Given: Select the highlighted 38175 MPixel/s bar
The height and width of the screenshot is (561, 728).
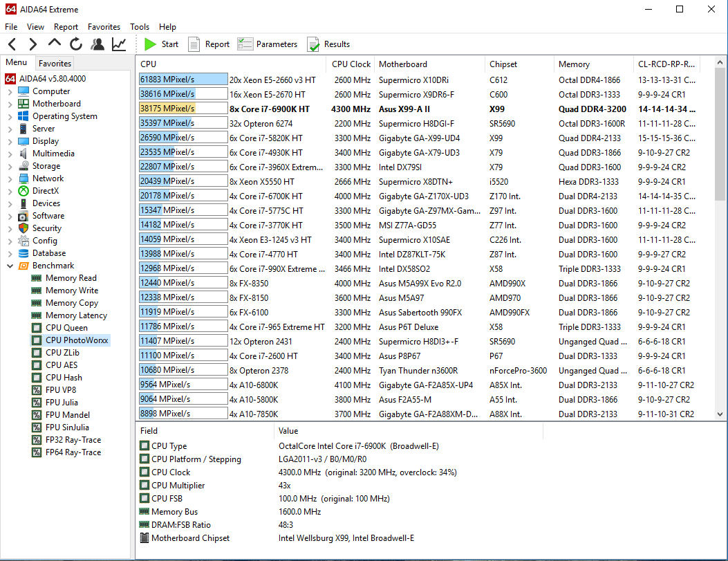Looking at the screenshot, I should click(183, 108).
